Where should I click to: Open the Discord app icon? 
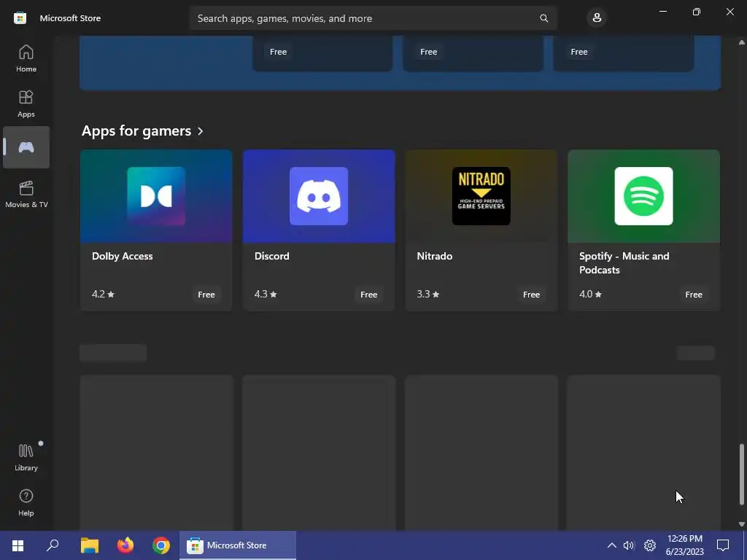click(319, 195)
